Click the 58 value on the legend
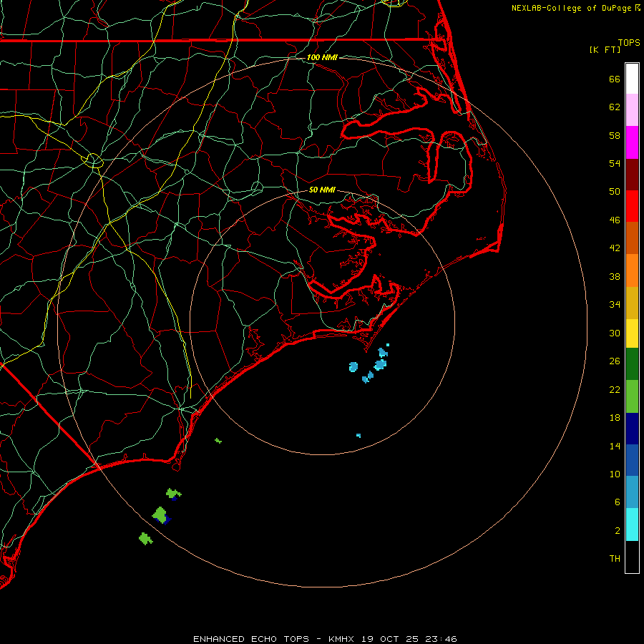Viewport: 644px width, 644px height. click(x=615, y=135)
